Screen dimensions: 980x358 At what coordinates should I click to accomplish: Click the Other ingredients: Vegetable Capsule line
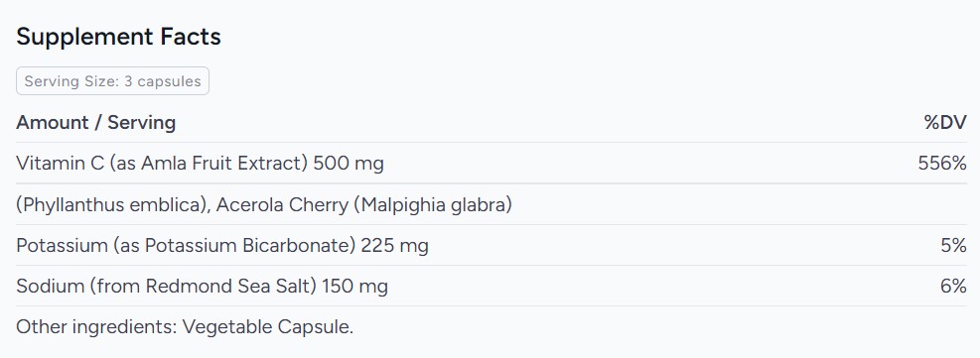[x=185, y=327]
